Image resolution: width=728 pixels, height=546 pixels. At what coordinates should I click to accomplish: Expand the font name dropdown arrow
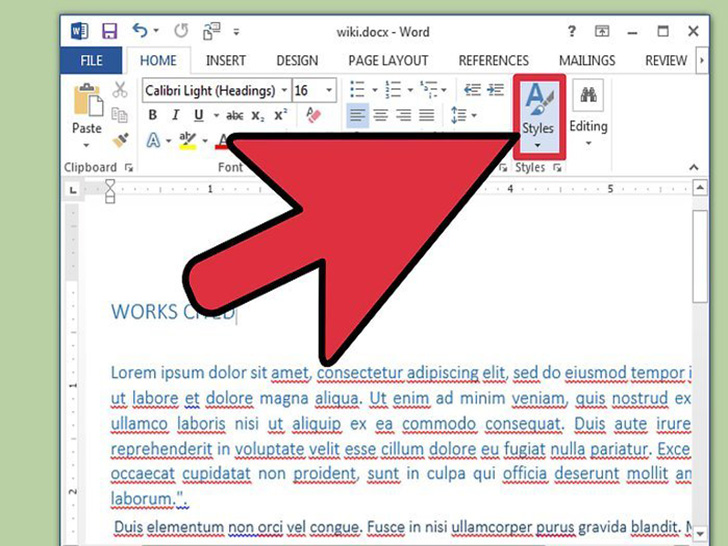coord(285,90)
